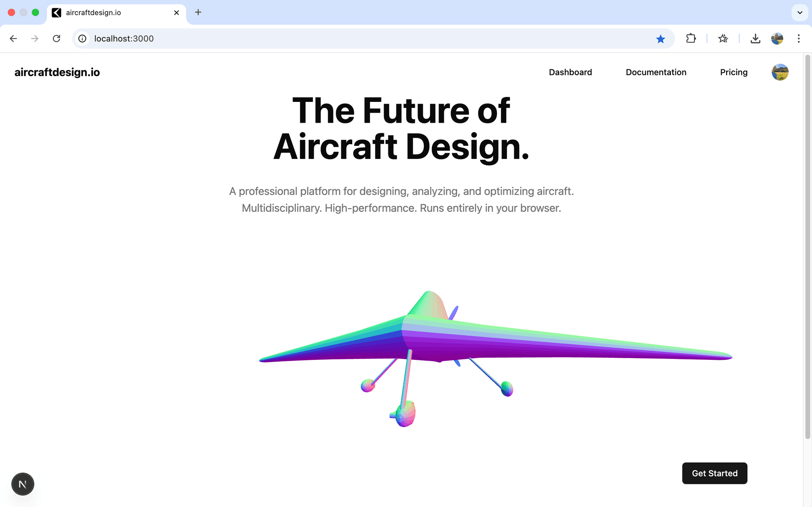This screenshot has width=812, height=507.
Task: Open a new tab with the plus button
Action: click(198, 12)
